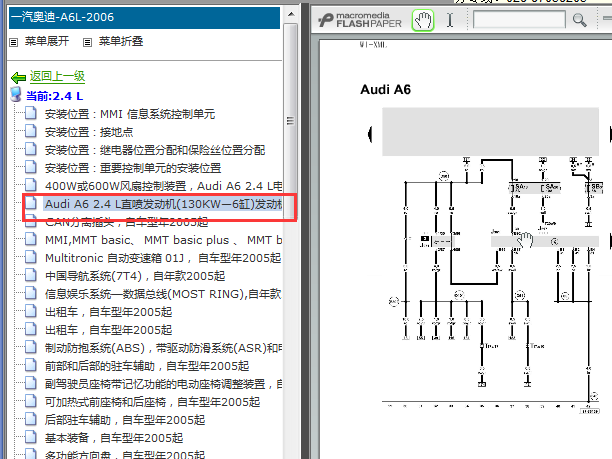Click the Macromedia FlashPaper logo
Screen dimensions: 612x459
click(x=360, y=20)
